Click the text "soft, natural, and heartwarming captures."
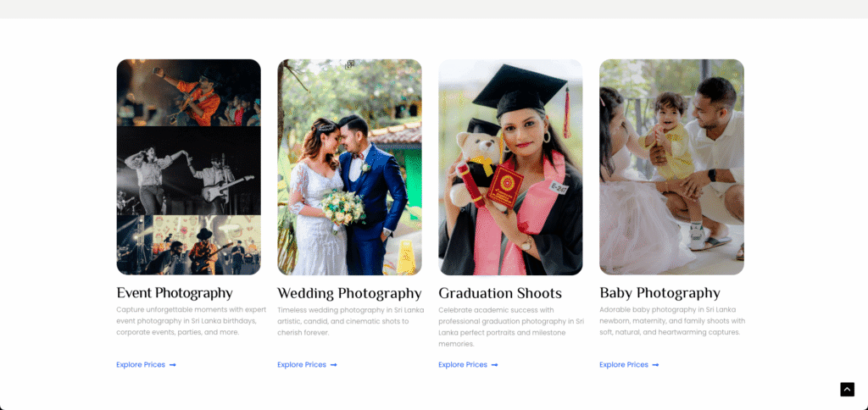Viewport: 868px width, 410px height. tap(670, 333)
